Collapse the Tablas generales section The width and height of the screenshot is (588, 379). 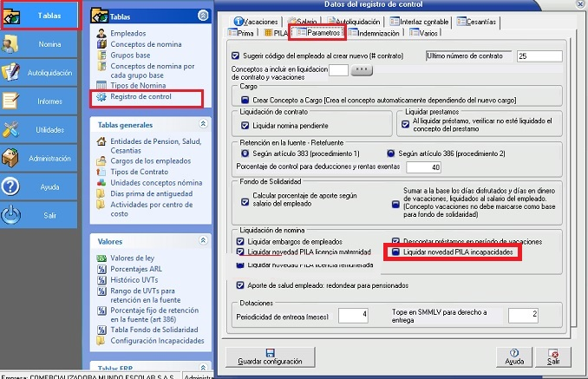click(203, 124)
